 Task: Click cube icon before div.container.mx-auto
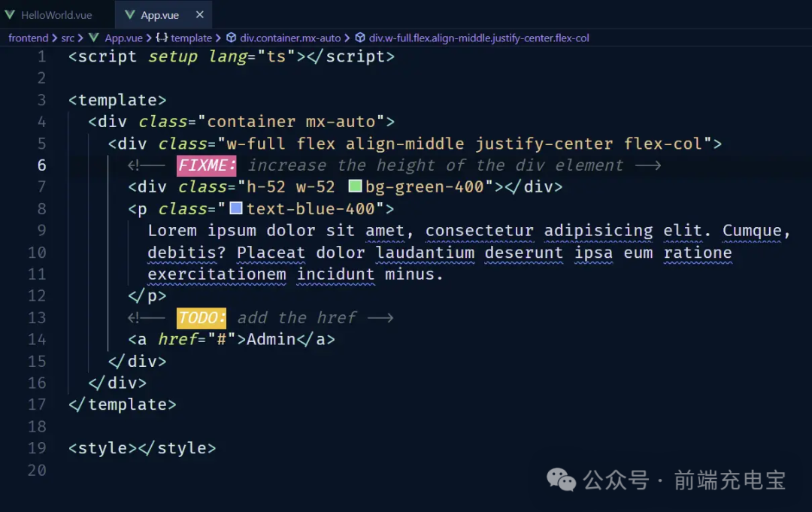pyautogui.click(x=232, y=38)
